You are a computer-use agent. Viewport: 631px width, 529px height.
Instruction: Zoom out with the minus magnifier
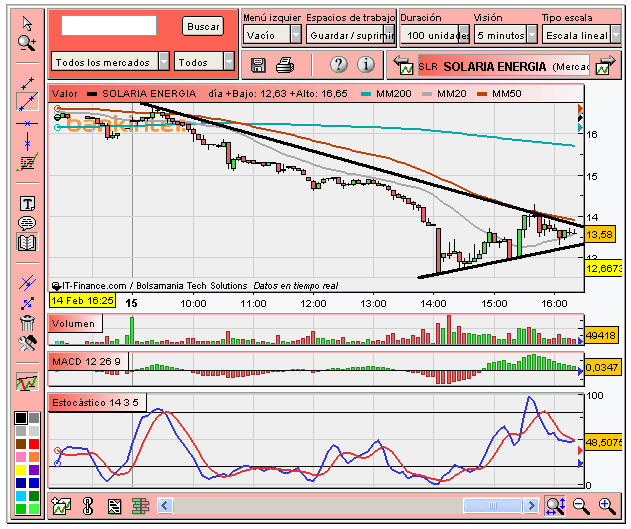(581, 506)
